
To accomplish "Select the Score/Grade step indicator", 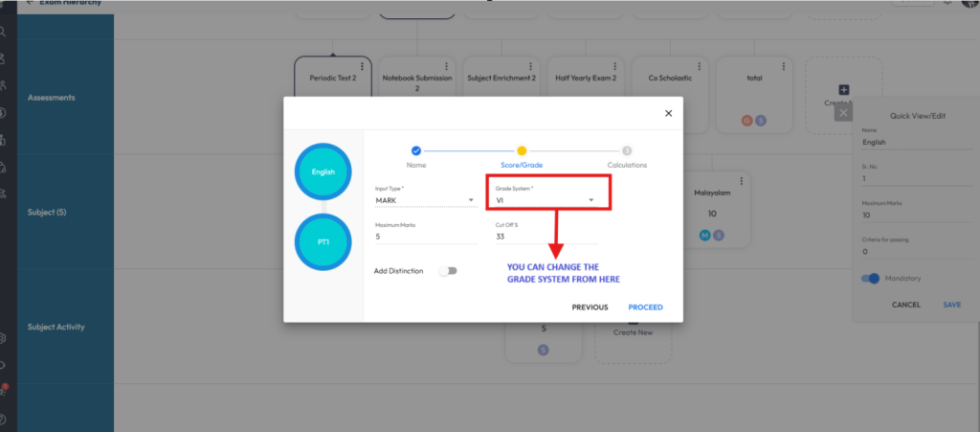I will click(x=522, y=150).
